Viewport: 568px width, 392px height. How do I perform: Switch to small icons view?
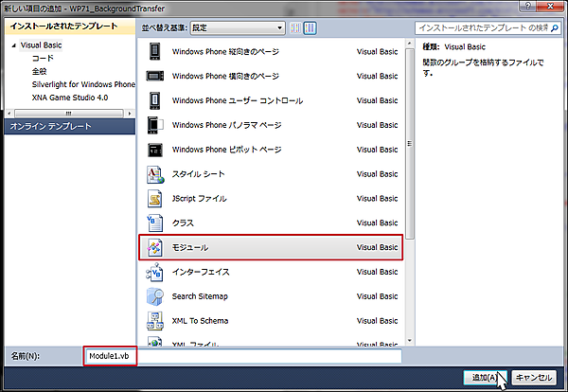pos(295,27)
